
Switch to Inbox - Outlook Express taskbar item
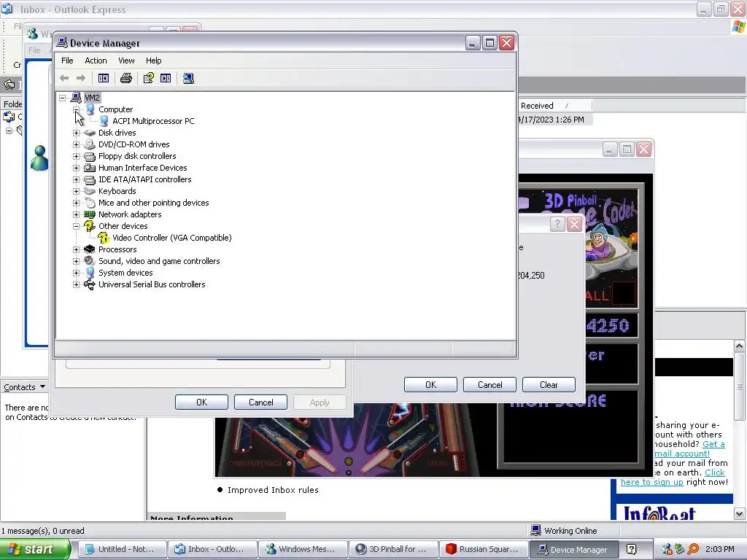(213, 549)
